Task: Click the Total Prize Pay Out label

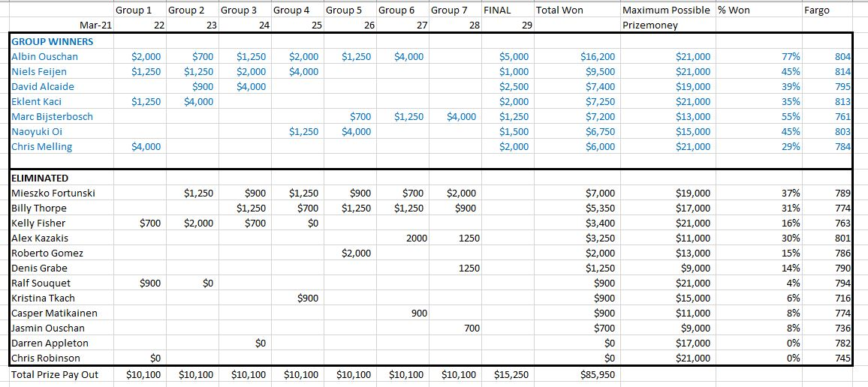Action: click(x=55, y=374)
